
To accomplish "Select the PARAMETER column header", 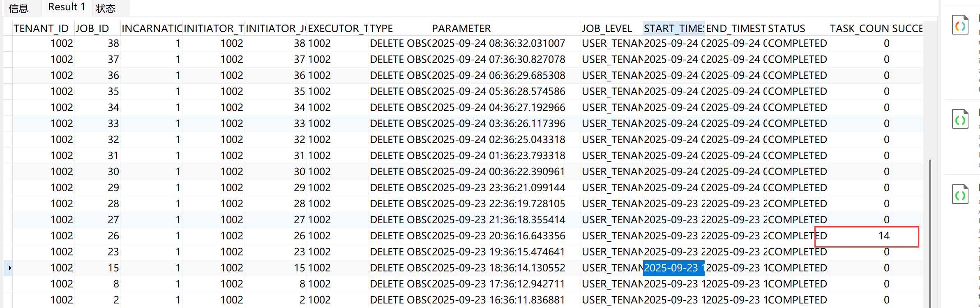I will click(461, 28).
